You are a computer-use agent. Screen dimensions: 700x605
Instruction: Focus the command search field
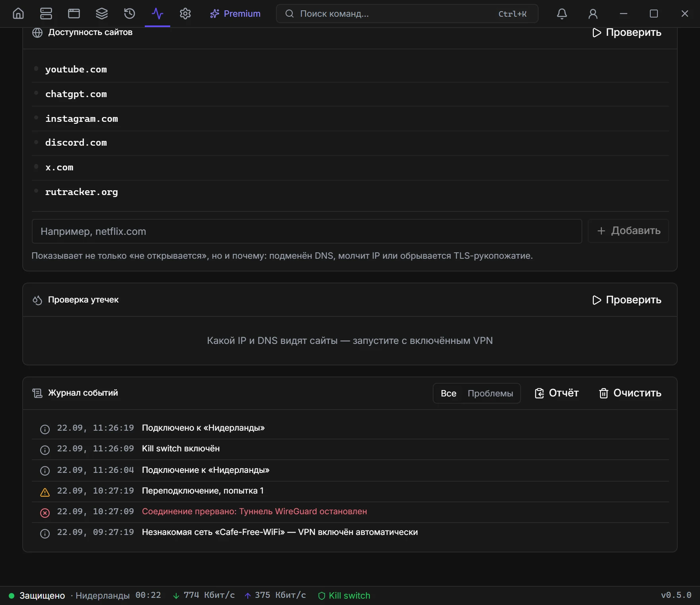[x=407, y=14]
